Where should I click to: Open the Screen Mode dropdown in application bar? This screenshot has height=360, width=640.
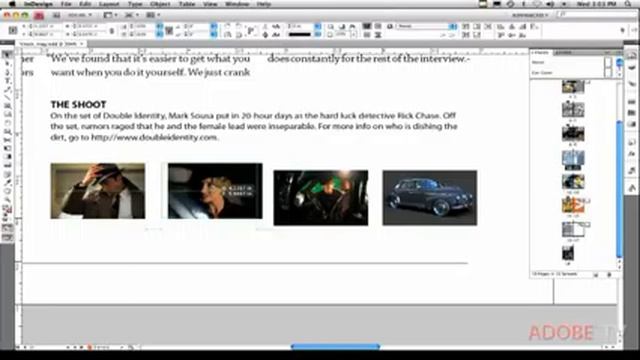point(130,16)
